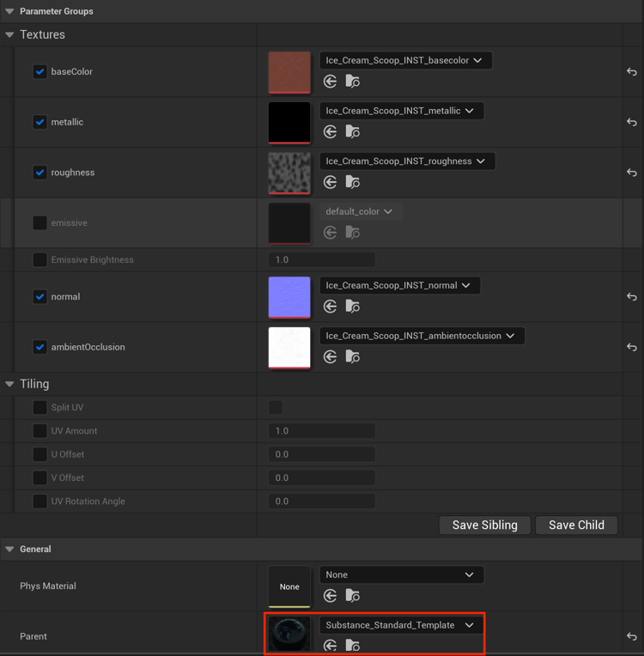644x656 pixels.
Task: Open Ice_Cream_Scoop_INST_basecolor dropdown
Action: pyautogui.click(x=405, y=60)
